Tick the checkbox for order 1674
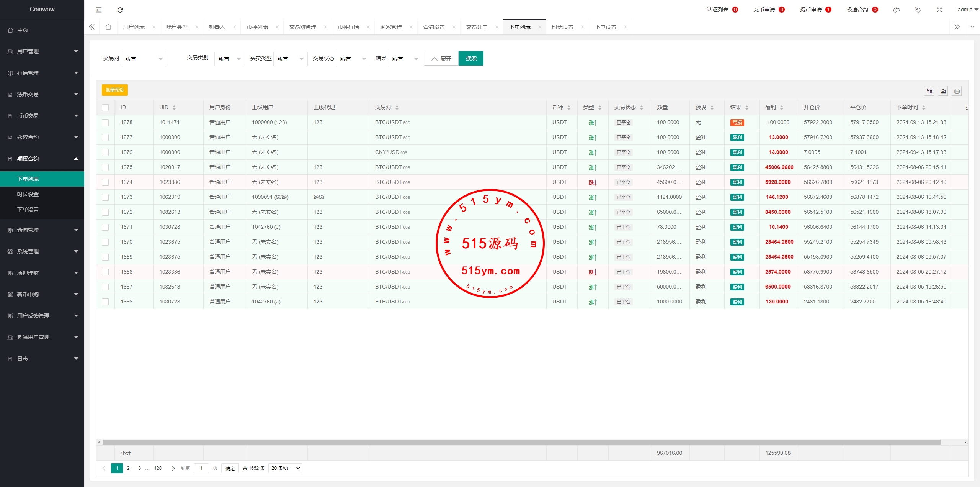The image size is (980, 487). click(105, 182)
